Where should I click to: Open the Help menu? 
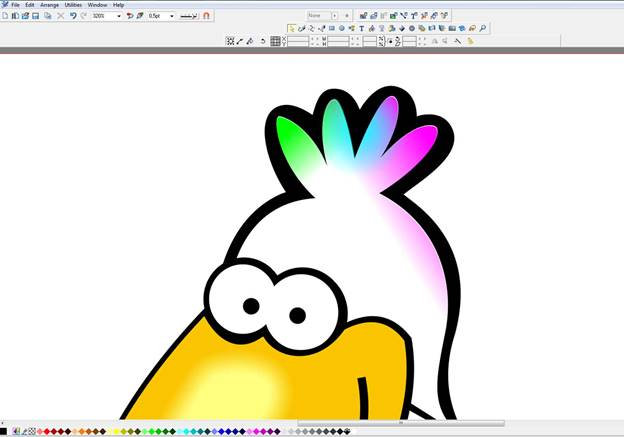pos(118,5)
